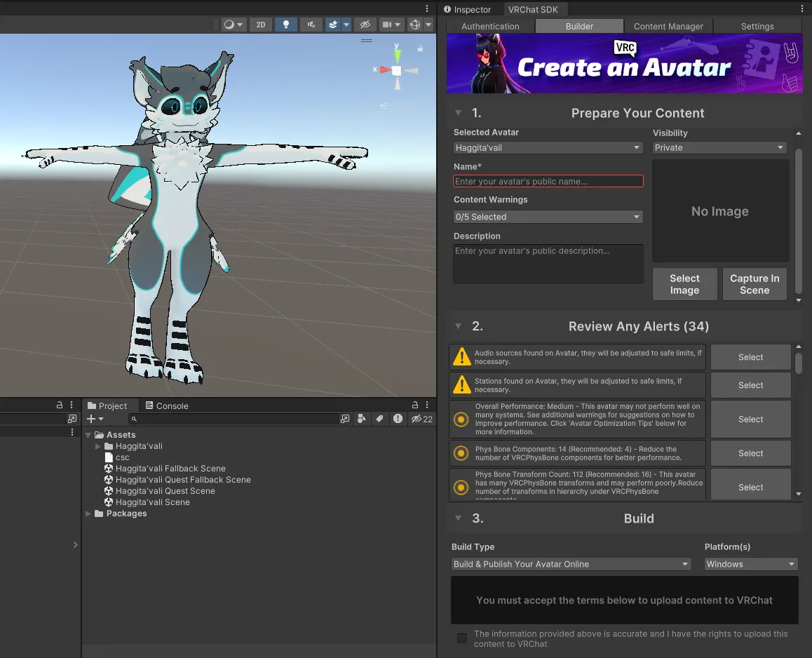This screenshot has height=658, width=812.
Task: Open the Selected Avatar dropdown
Action: (x=548, y=147)
